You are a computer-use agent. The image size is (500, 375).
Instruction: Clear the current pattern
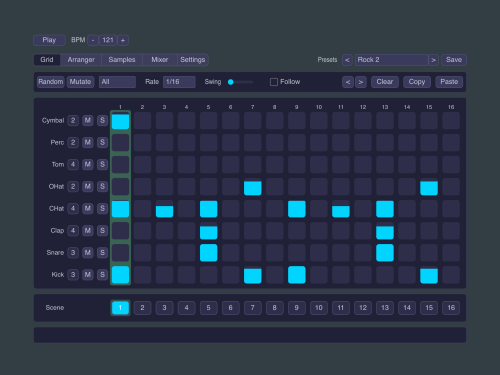pyautogui.click(x=385, y=82)
